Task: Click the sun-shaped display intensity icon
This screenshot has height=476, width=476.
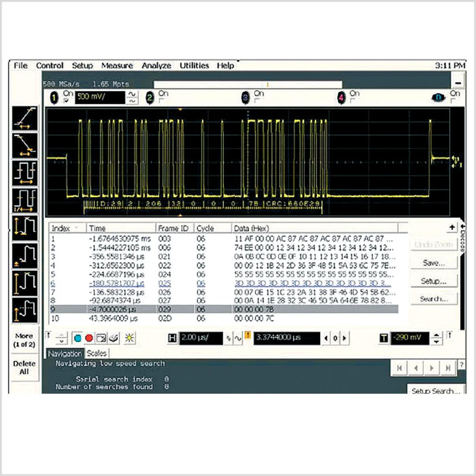Action: point(129,338)
